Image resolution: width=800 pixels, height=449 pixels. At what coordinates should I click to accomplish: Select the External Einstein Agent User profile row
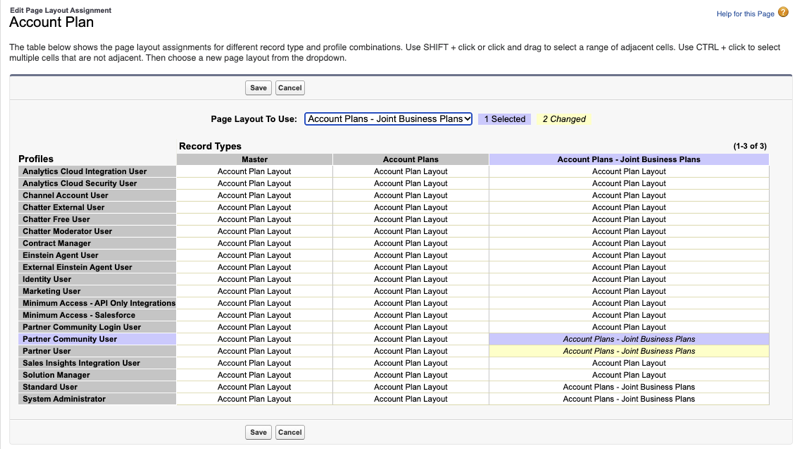(97, 267)
